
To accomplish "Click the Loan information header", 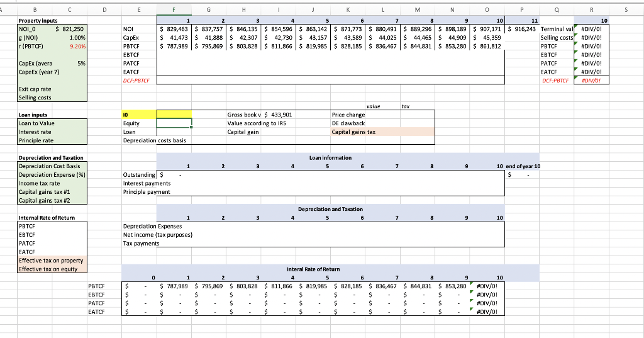I will pos(330,158).
